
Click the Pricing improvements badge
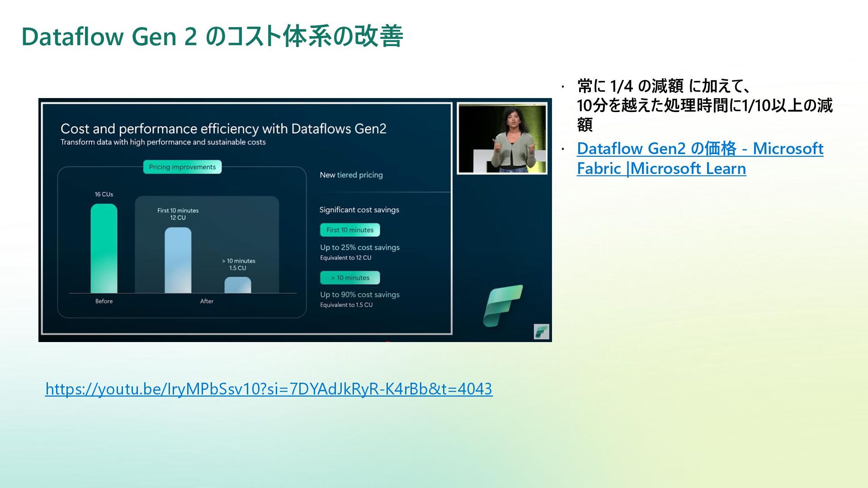[182, 167]
